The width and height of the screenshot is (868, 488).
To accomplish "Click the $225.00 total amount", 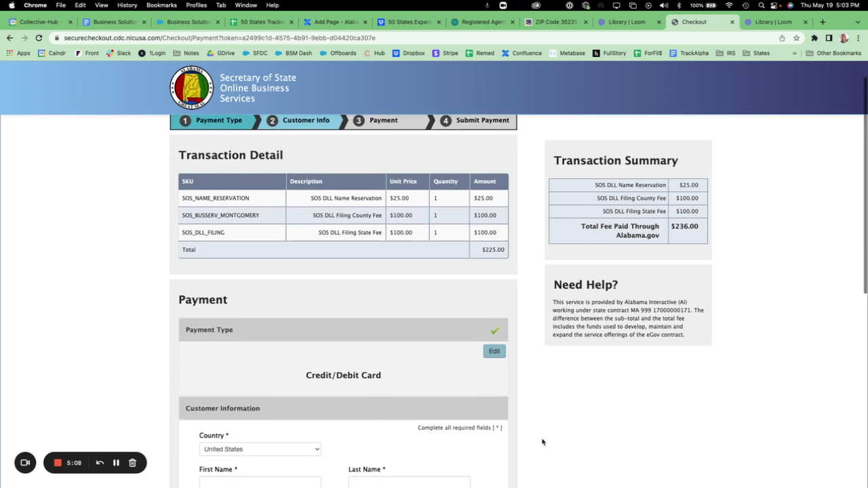I will (493, 249).
